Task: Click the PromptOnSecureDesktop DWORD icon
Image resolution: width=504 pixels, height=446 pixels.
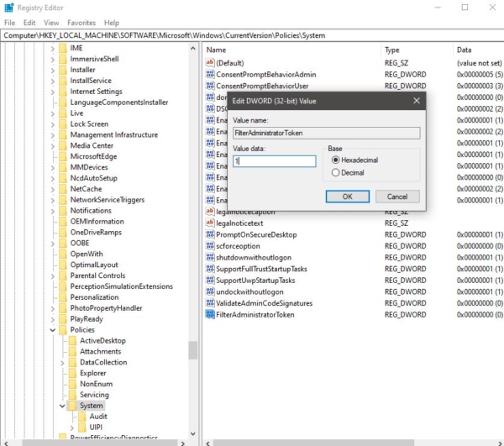Action: (210, 234)
